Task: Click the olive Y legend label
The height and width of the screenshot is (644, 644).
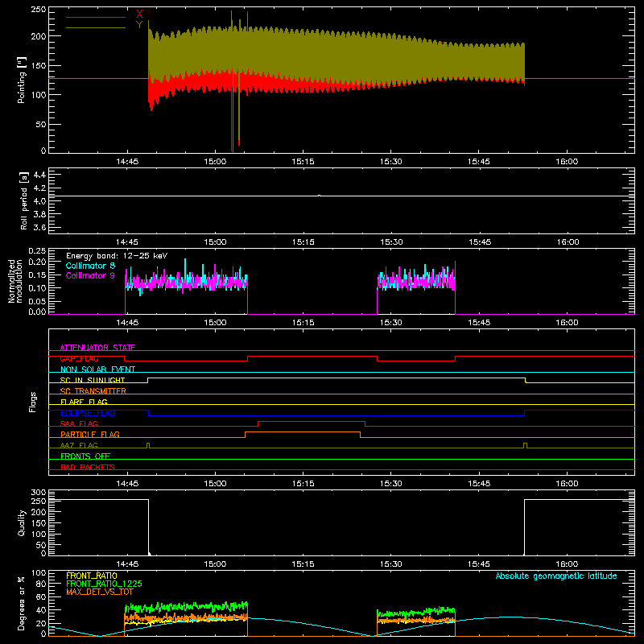Action: 139,25
